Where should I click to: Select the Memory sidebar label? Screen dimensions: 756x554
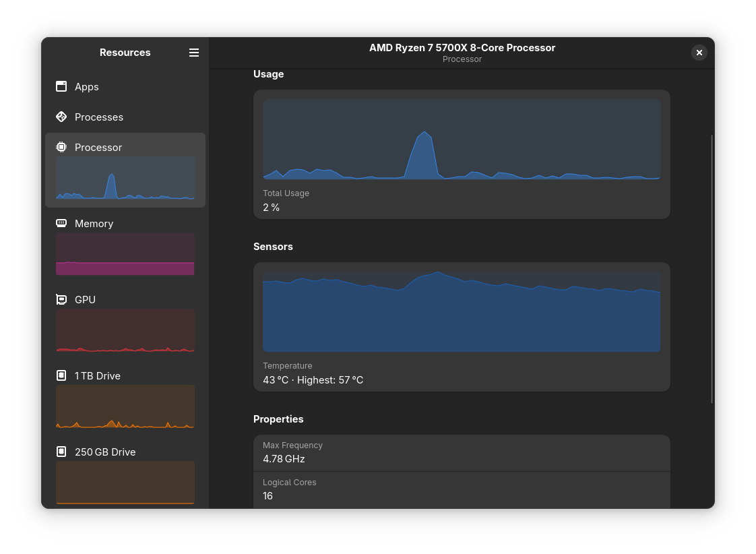[x=94, y=224]
